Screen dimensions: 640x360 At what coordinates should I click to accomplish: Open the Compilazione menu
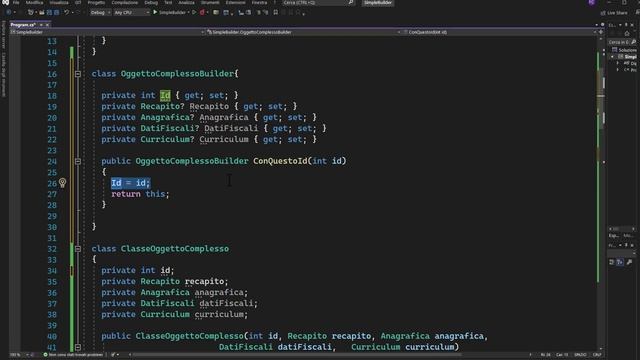point(124,2)
